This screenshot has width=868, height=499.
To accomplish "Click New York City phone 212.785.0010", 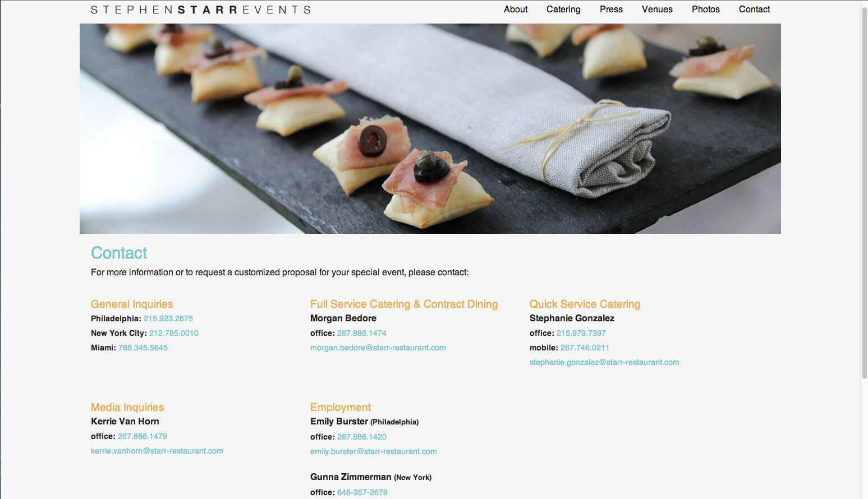I will (174, 333).
